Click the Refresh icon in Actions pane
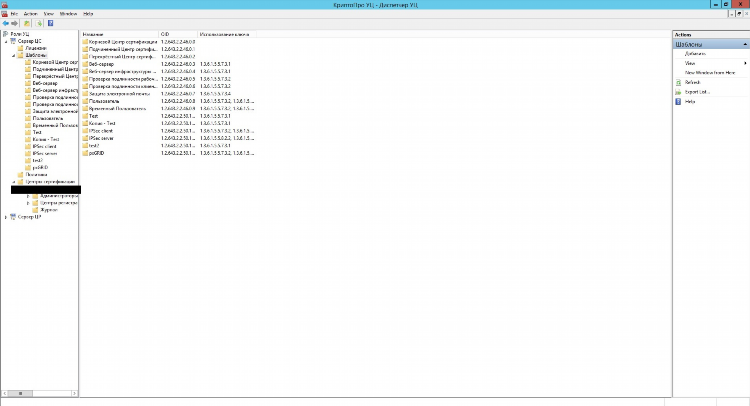Screen dimensions: 750x406 (678, 83)
